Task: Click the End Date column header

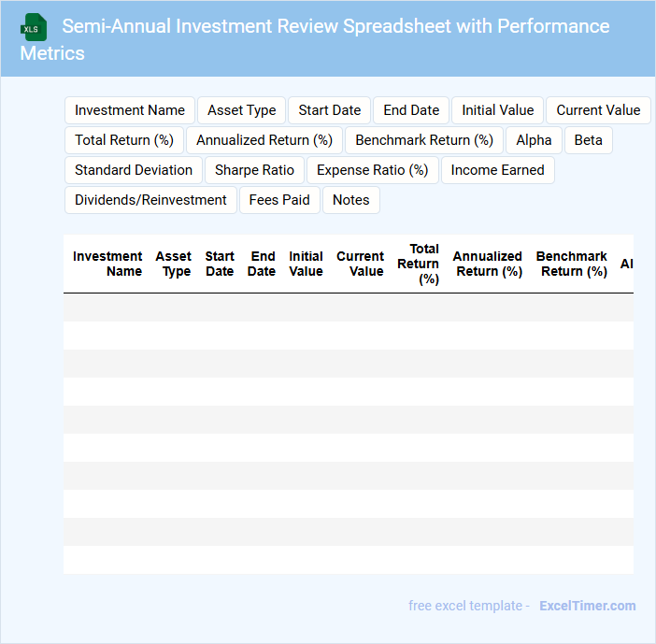Action: point(262,264)
